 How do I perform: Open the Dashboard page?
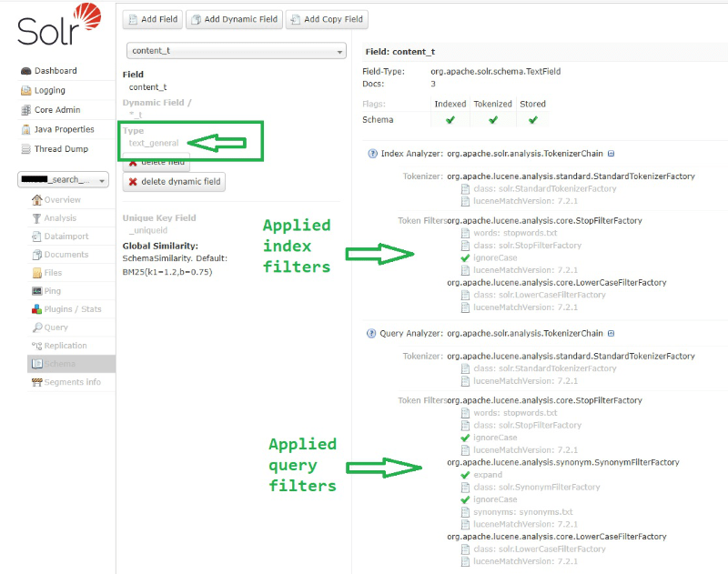pyautogui.click(x=56, y=71)
